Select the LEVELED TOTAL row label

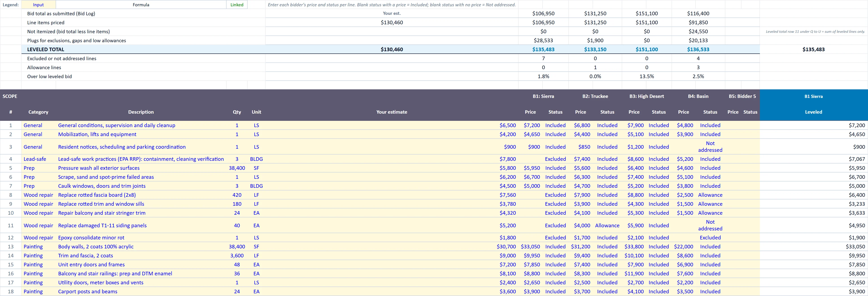46,49
